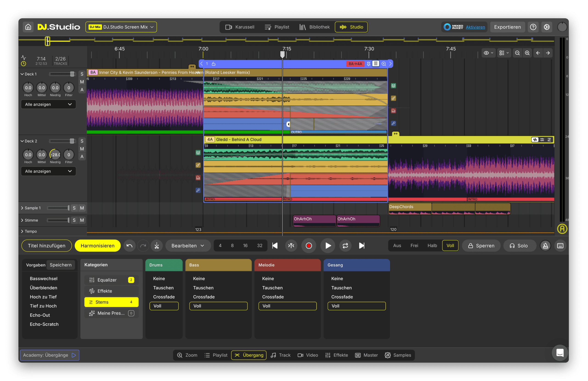
Task: Open transition notes list icon
Action: pos(376,64)
